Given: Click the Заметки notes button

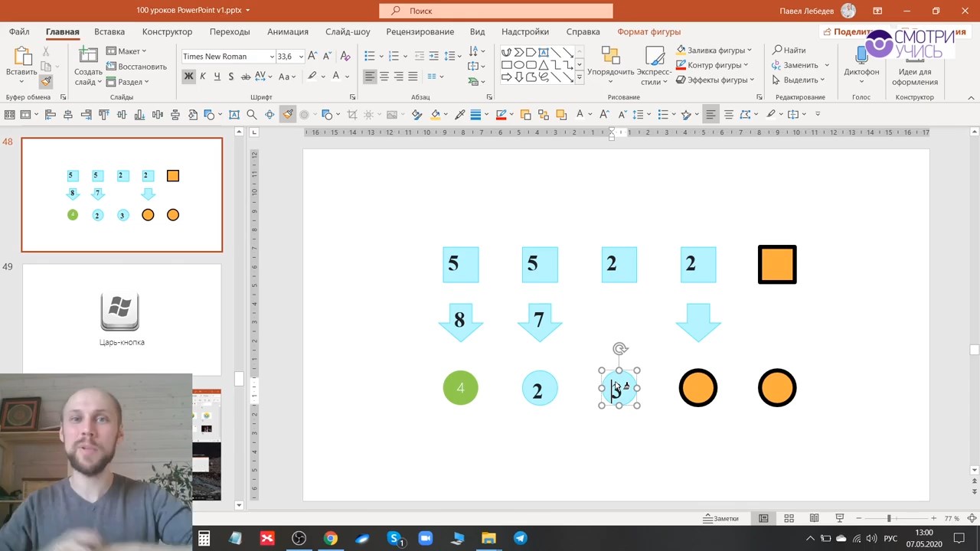Looking at the screenshot, I should pyautogui.click(x=720, y=518).
